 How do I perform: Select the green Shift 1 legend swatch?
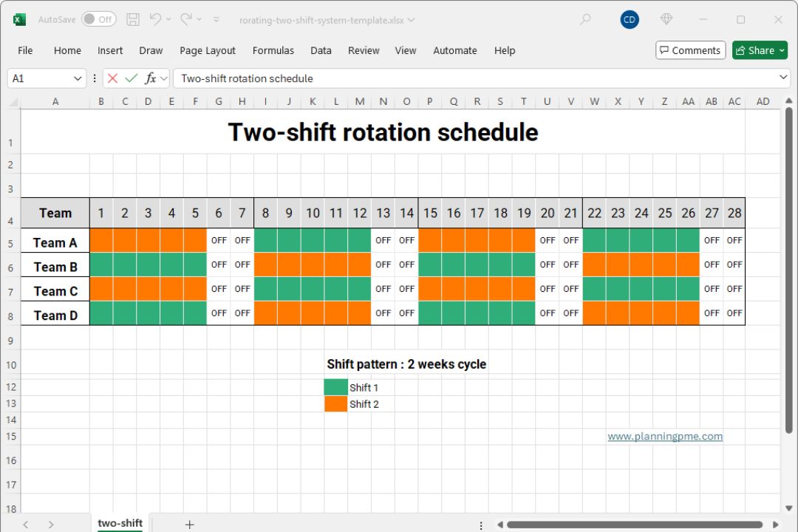pos(335,387)
